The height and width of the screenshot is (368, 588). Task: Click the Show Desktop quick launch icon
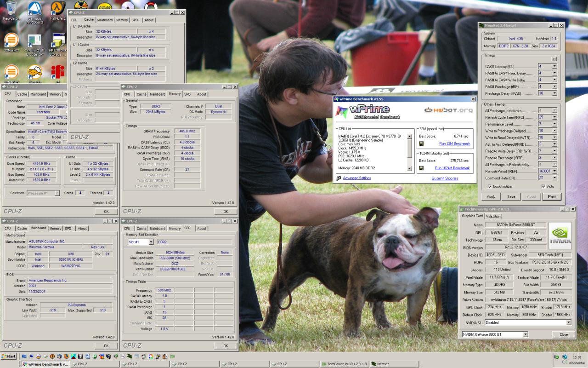[24, 356]
